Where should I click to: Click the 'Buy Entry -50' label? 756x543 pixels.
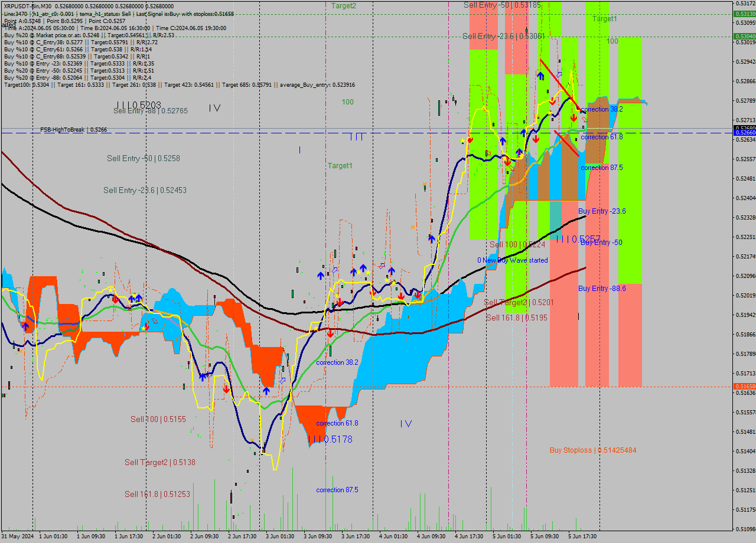pyautogui.click(x=601, y=243)
